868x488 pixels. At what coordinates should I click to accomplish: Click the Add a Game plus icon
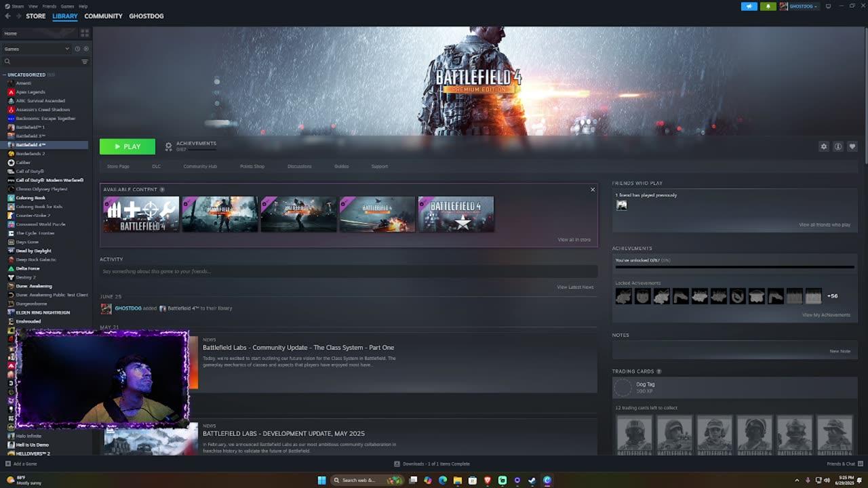[x=8, y=464]
